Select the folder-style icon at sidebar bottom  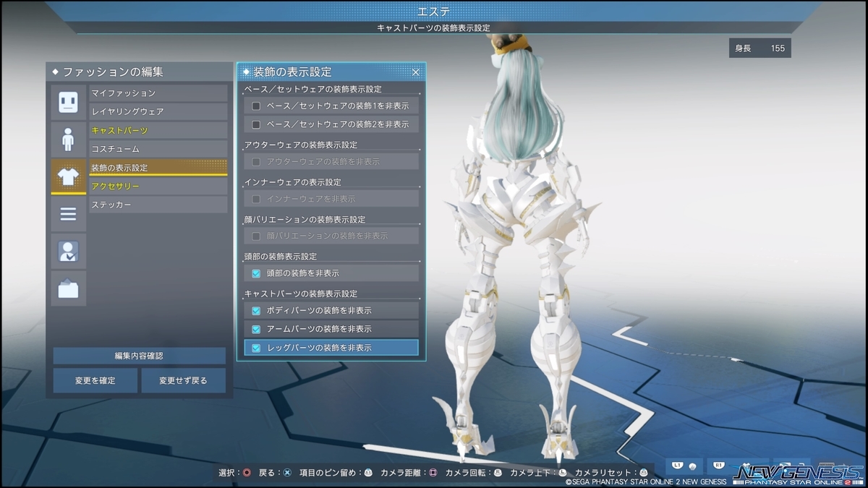68,288
